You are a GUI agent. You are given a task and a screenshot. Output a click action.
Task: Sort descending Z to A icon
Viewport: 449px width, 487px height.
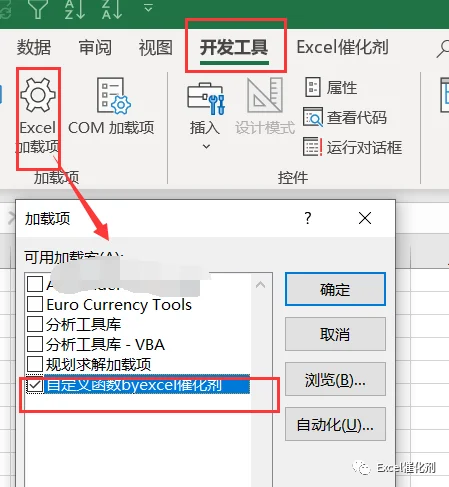pos(112,9)
